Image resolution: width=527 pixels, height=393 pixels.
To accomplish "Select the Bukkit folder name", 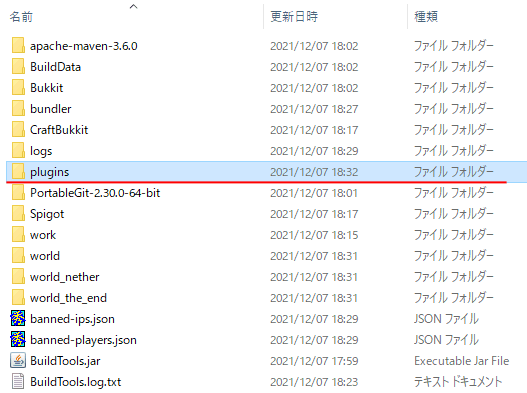I will (46, 88).
